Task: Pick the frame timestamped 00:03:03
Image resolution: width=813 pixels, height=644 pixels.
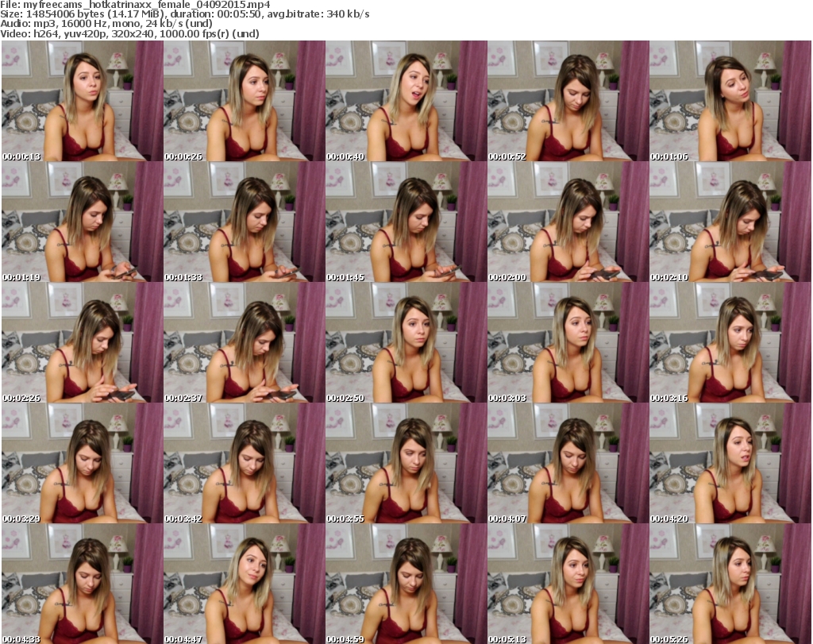Action: click(568, 343)
